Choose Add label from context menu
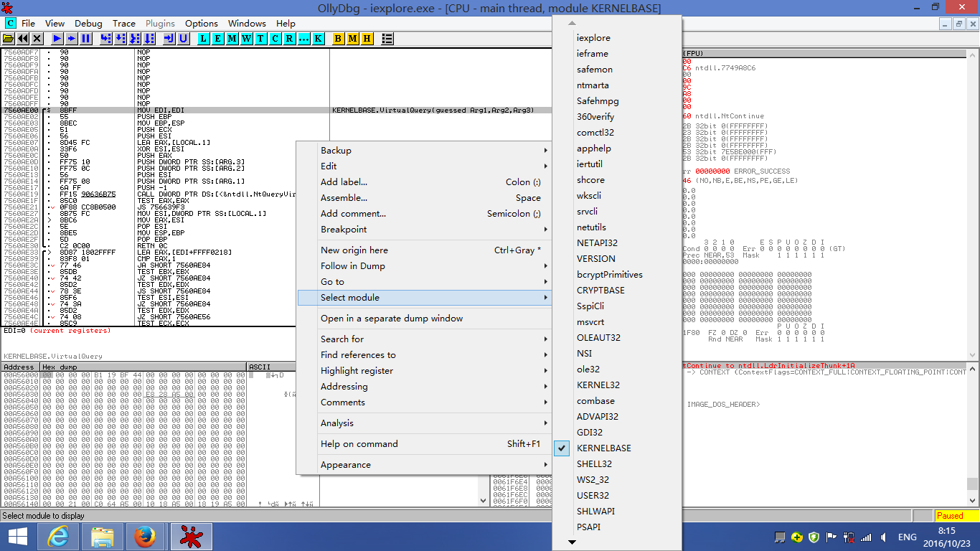The width and height of the screenshot is (980, 551). coord(425,182)
